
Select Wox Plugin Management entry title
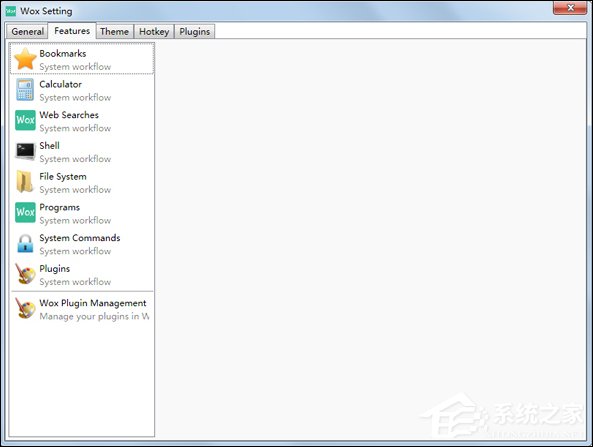coord(93,303)
